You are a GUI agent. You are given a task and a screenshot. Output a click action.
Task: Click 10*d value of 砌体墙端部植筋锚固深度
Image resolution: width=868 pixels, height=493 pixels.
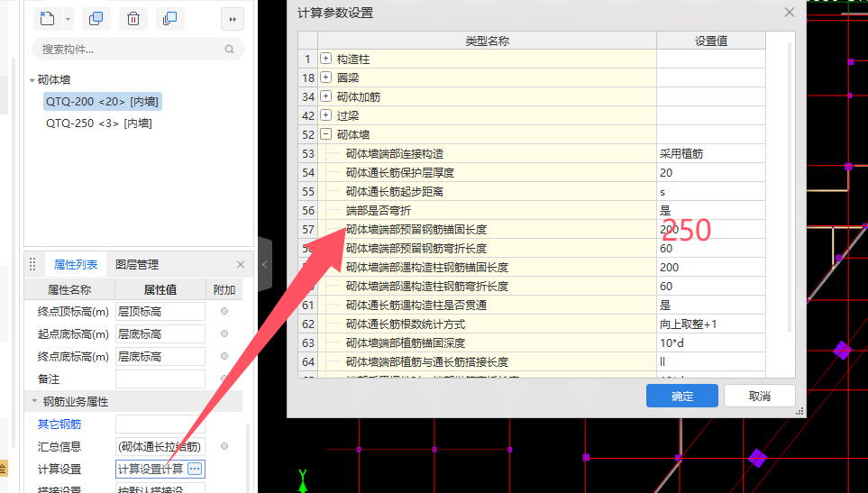coord(711,343)
